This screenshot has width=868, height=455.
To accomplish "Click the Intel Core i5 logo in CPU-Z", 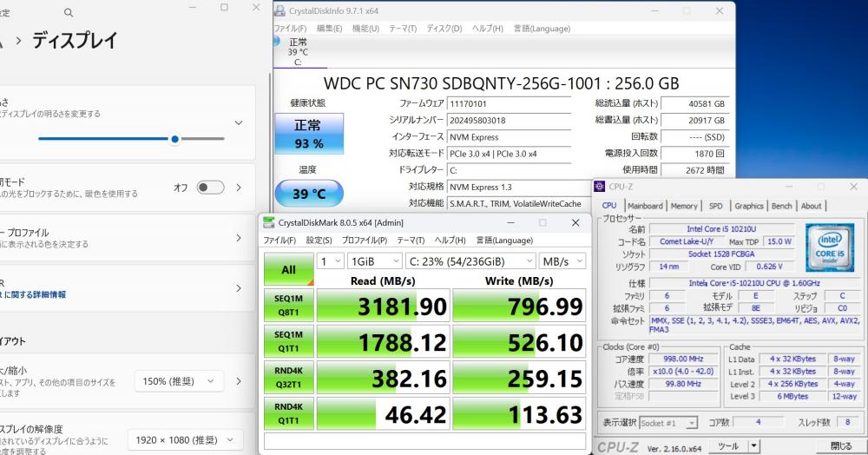I will coord(829,247).
